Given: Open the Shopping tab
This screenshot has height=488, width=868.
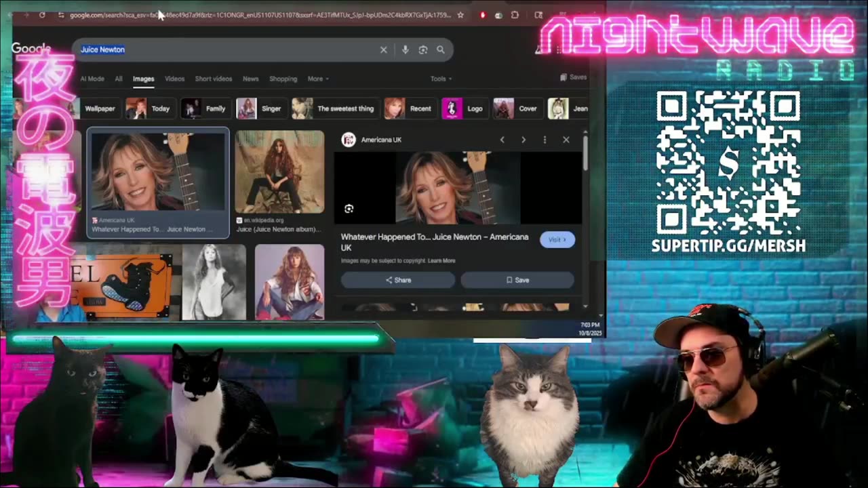Looking at the screenshot, I should tap(283, 79).
